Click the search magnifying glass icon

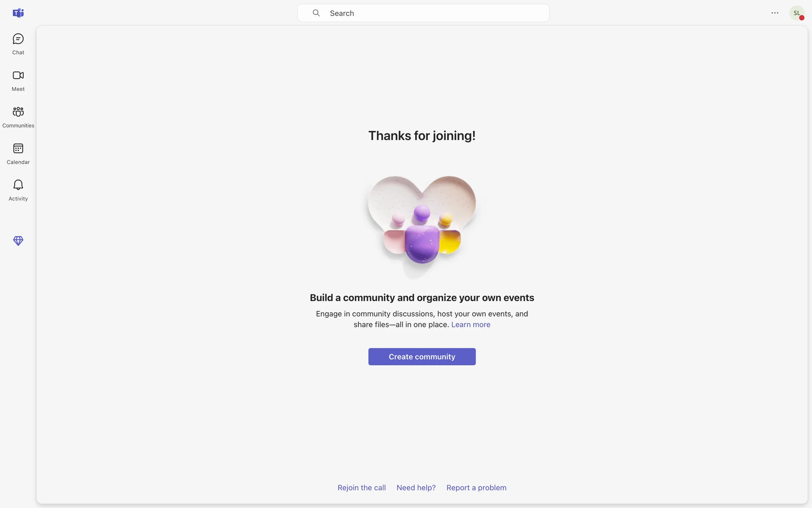click(316, 13)
